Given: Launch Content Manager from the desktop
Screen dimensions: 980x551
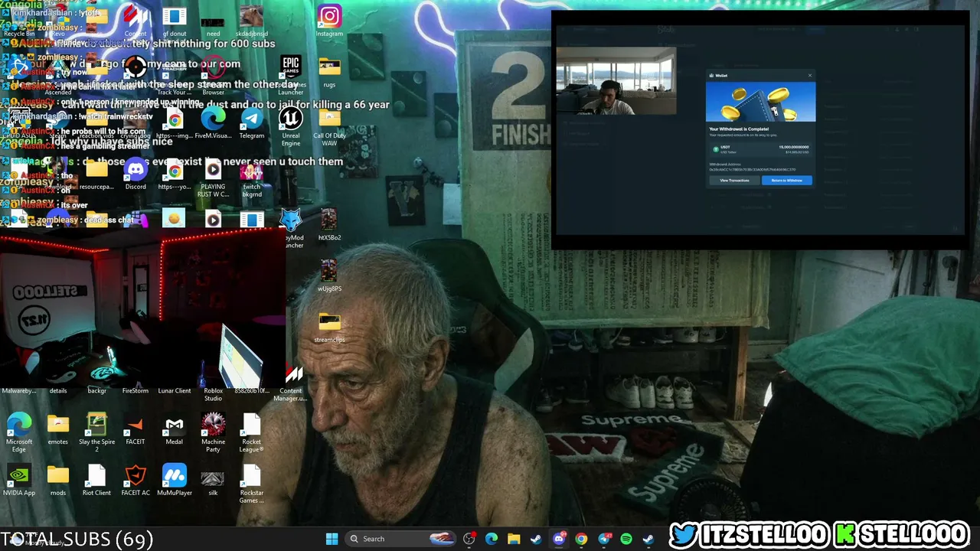Looking at the screenshot, I should click(290, 382).
